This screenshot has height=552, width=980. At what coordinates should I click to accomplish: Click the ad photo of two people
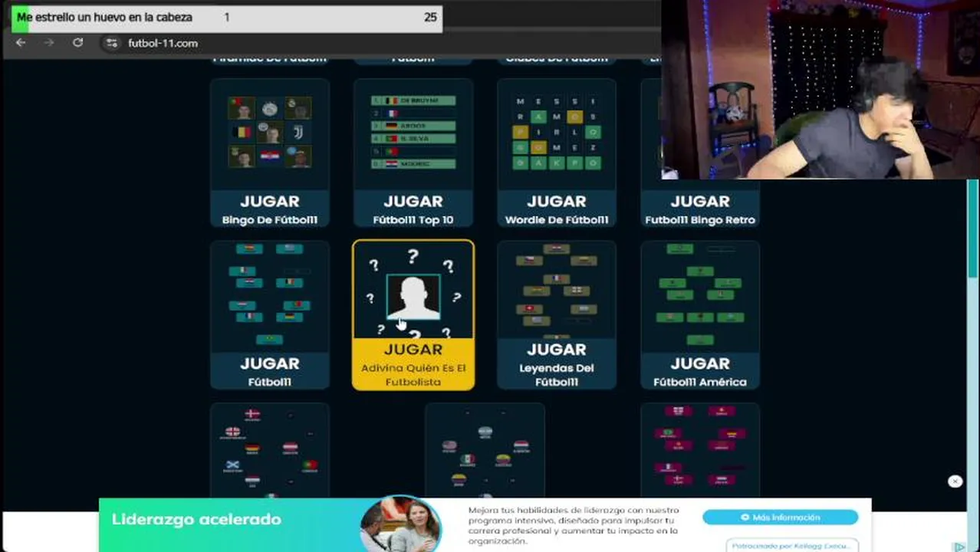click(401, 525)
